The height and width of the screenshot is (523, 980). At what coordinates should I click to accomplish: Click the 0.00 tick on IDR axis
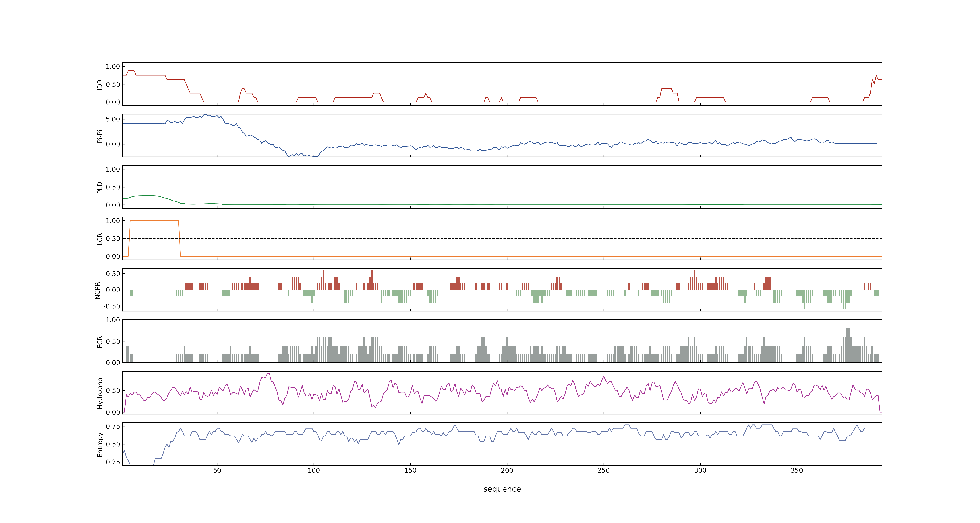[113, 102]
